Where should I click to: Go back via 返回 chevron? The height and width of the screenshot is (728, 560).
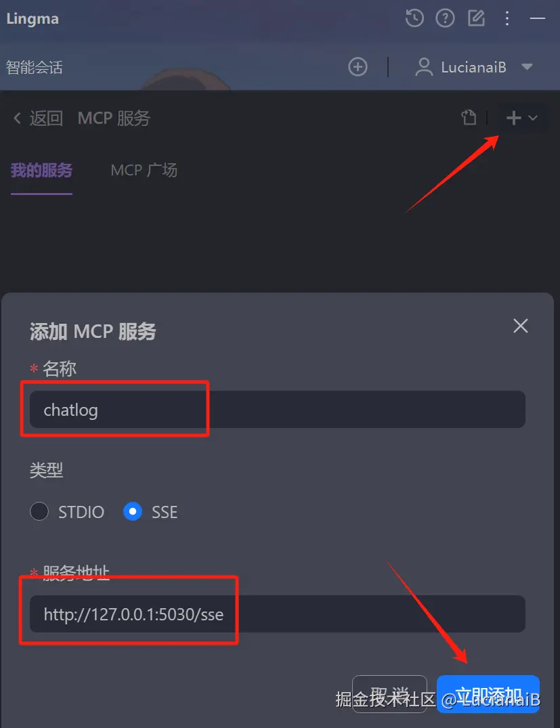pos(17,118)
